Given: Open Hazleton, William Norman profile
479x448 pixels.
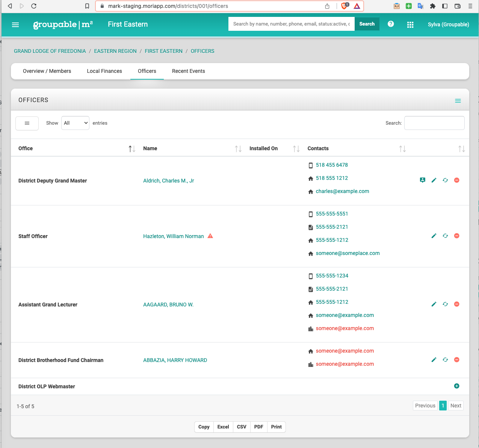Looking at the screenshot, I should 174,236.
